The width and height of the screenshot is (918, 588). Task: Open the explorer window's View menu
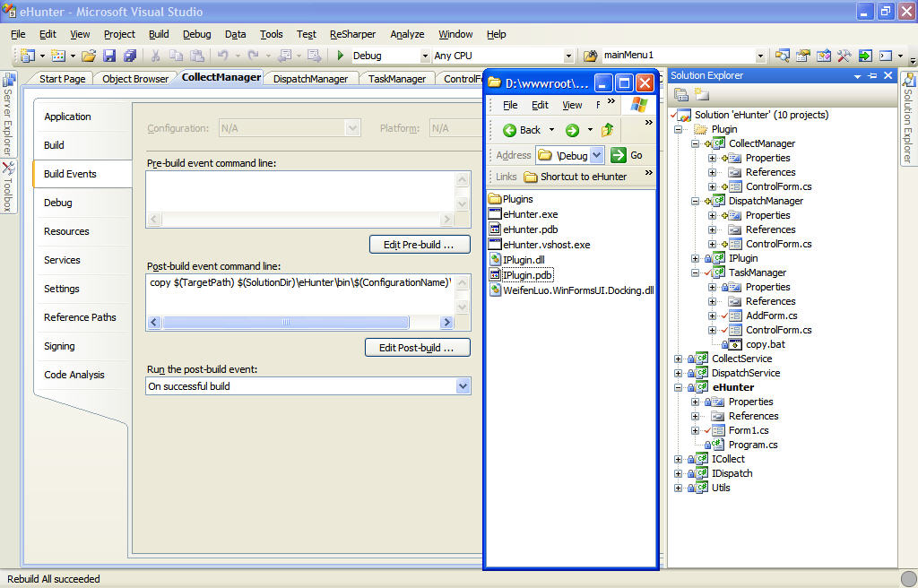coord(572,105)
